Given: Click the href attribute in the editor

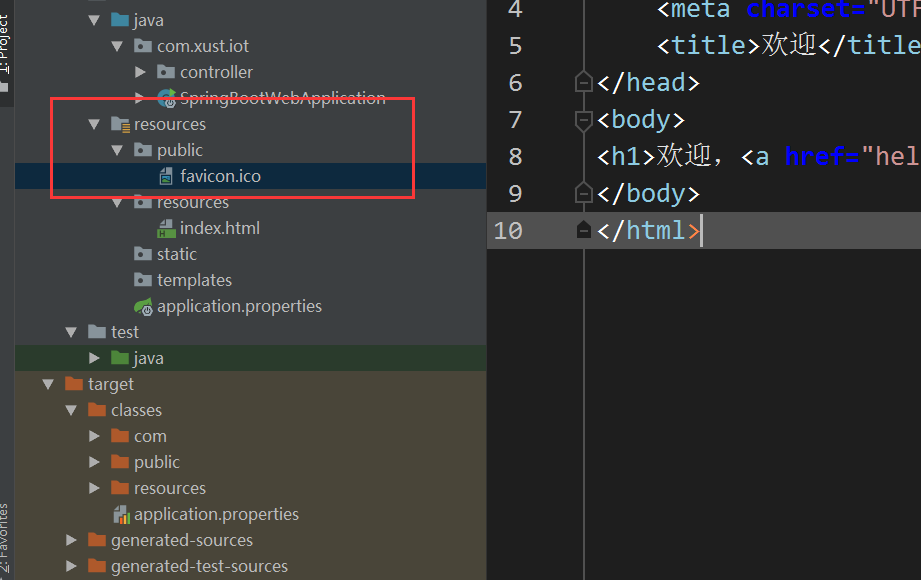Looking at the screenshot, I should [814, 156].
